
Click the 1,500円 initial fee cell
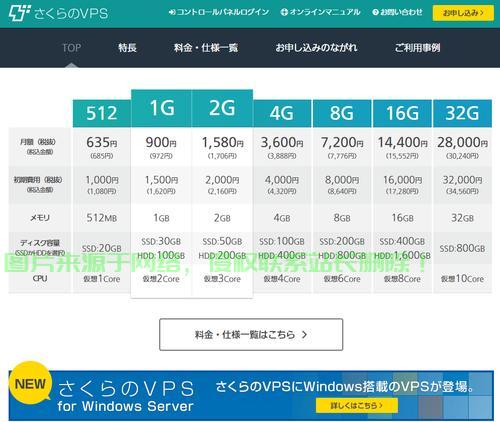click(161, 185)
